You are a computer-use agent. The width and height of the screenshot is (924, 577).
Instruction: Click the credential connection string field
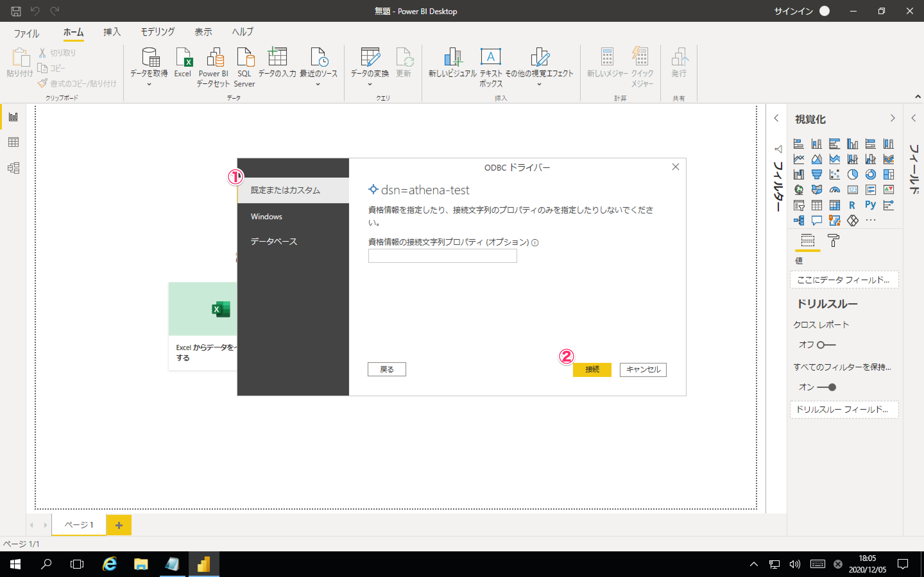442,256
